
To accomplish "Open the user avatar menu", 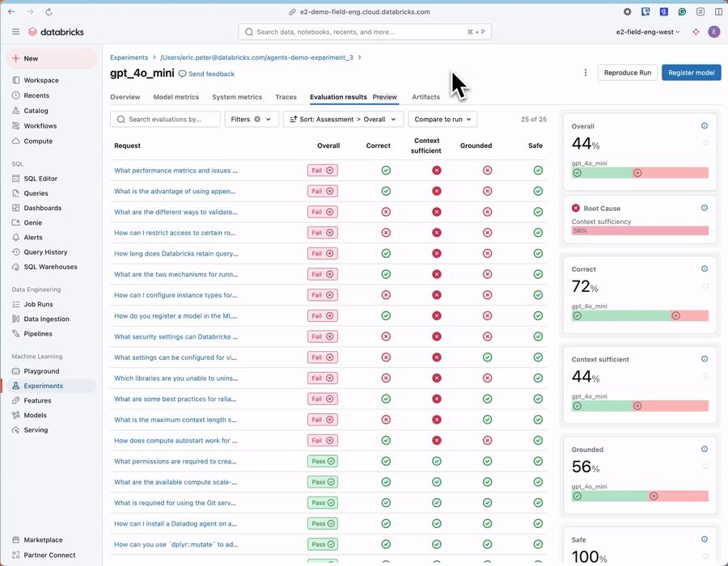I will 713,32.
